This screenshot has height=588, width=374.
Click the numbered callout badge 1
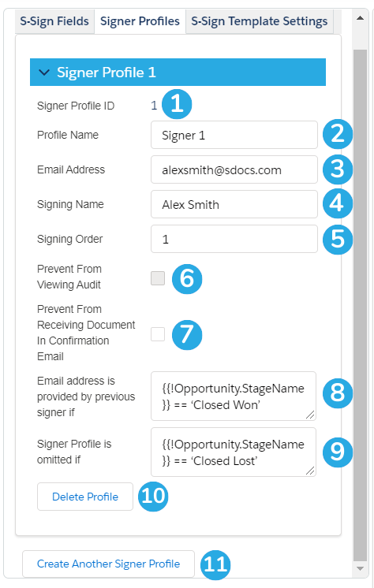177,104
